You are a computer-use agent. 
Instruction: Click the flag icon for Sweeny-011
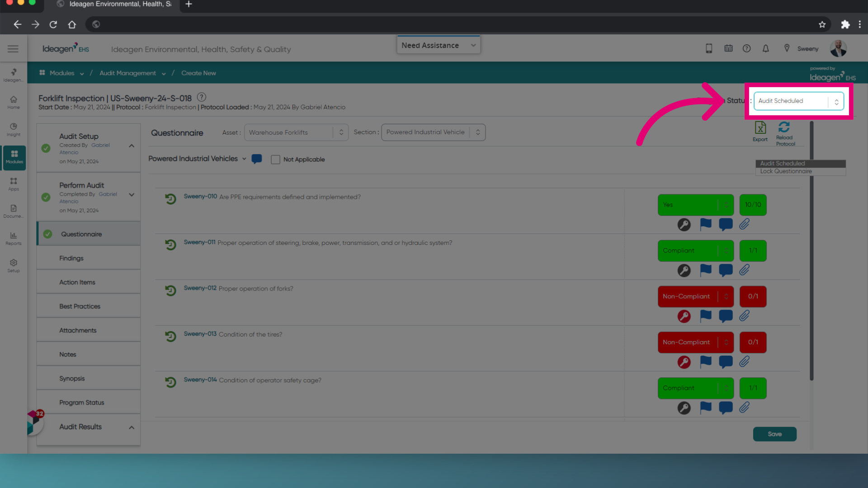[706, 270]
